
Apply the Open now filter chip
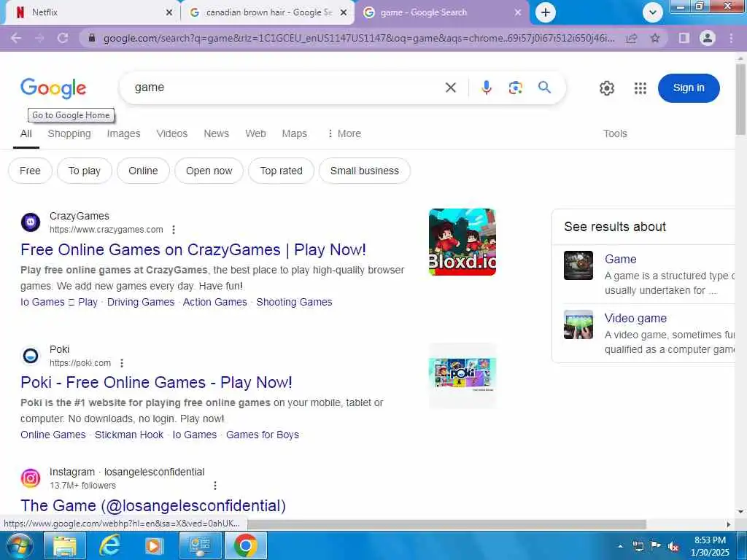click(209, 171)
